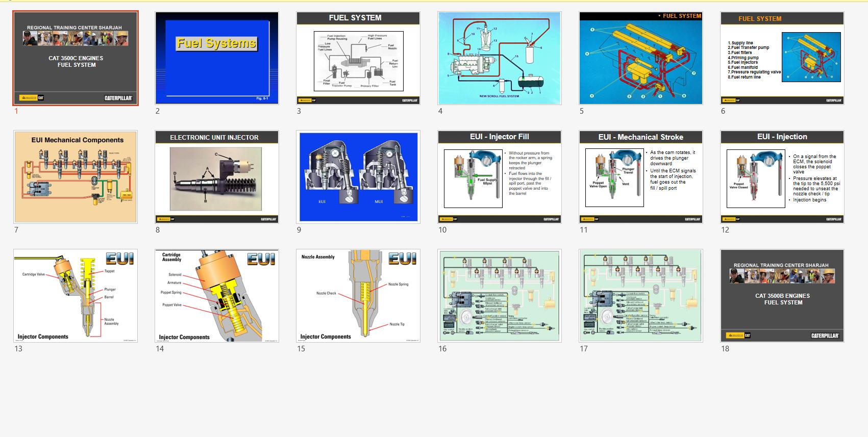
Task: Click slide number 18 label
Action: coord(725,349)
